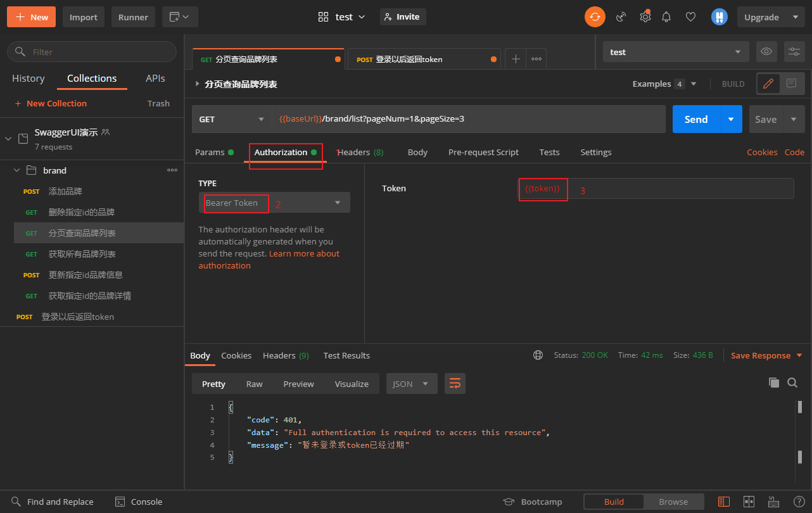This screenshot has height=513, width=812.
Task: Click the pencil edit mode icon
Action: pyautogui.click(x=768, y=84)
